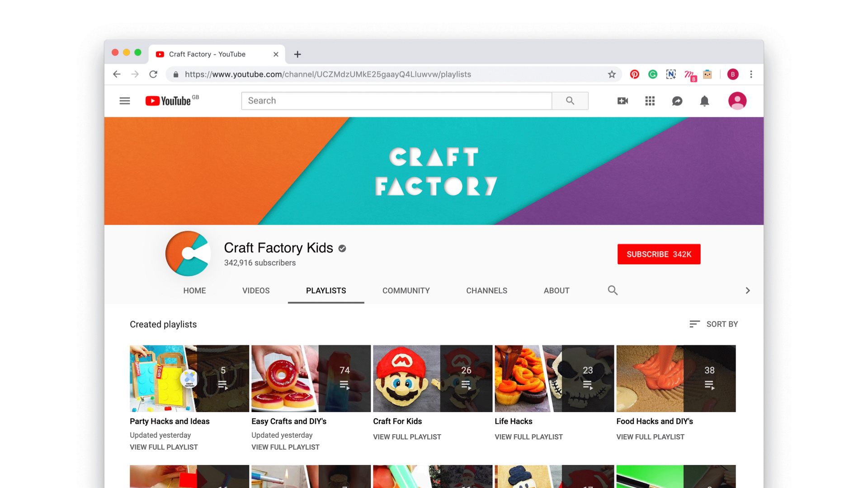This screenshot has height=488, width=868.
Task: Reload the page
Action: [153, 74]
